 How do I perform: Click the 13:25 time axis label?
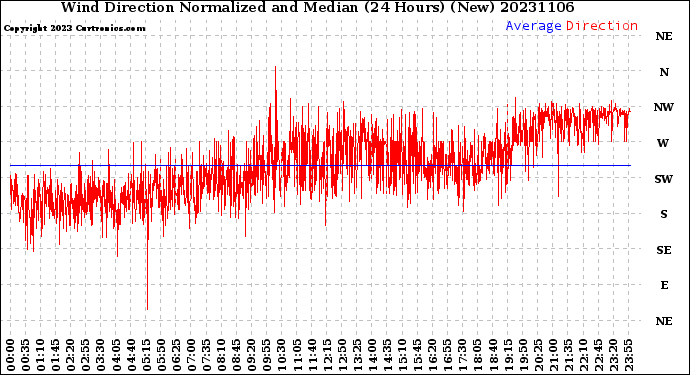[357, 355]
